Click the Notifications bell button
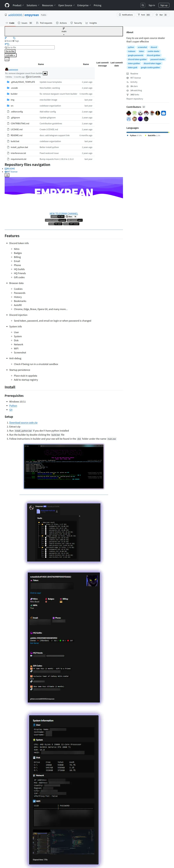Screen dimensions: 174x868 pos(126,15)
